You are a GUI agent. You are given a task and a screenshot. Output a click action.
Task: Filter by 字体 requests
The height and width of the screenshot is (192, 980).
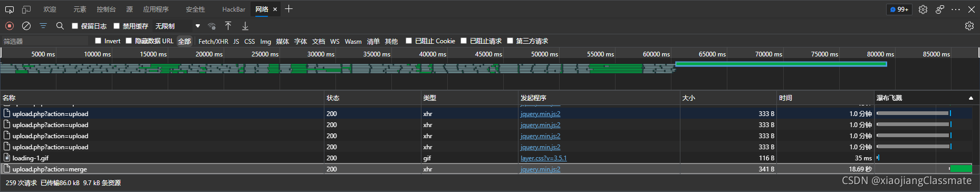point(301,41)
